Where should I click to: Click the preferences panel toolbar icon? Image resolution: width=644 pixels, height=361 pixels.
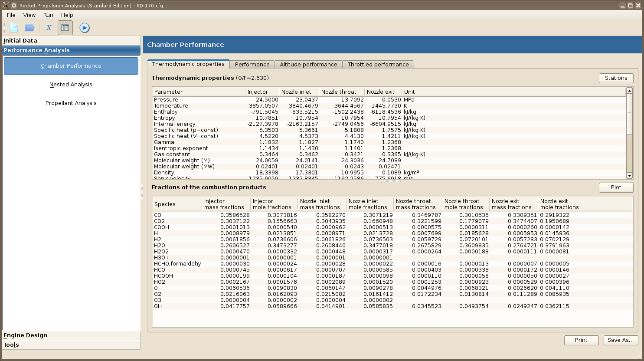65,28
